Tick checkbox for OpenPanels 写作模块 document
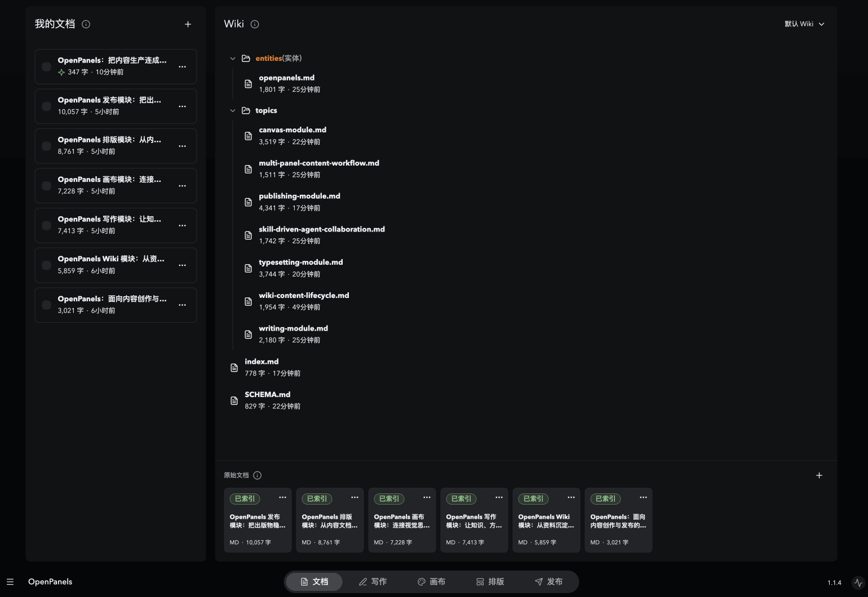Image resolution: width=868 pixels, height=597 pixels. pos(46,225)
